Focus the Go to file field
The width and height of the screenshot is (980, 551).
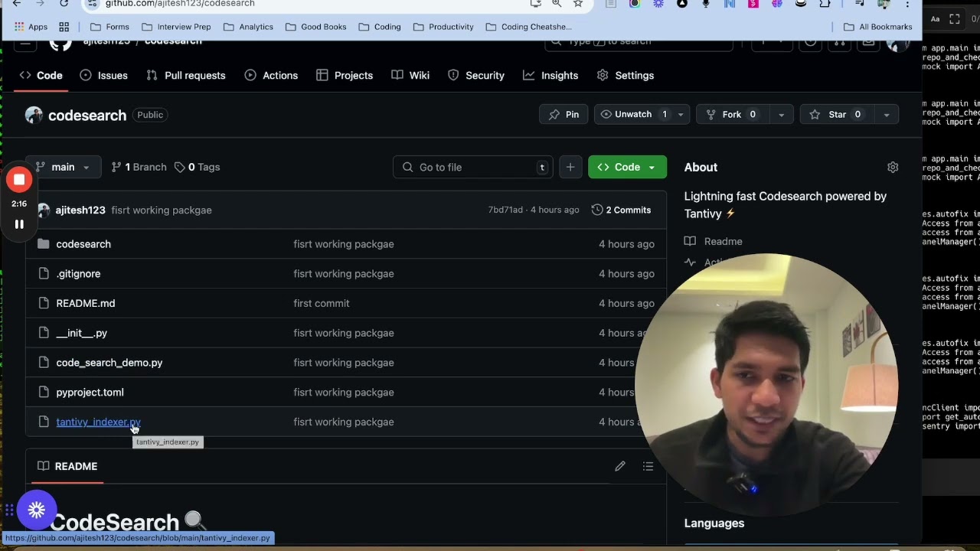(x=472, y=167)
